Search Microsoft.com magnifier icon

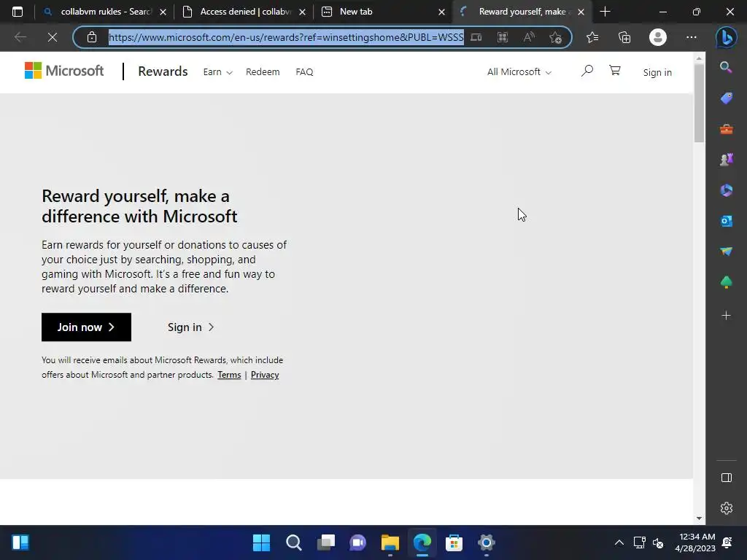587,71
